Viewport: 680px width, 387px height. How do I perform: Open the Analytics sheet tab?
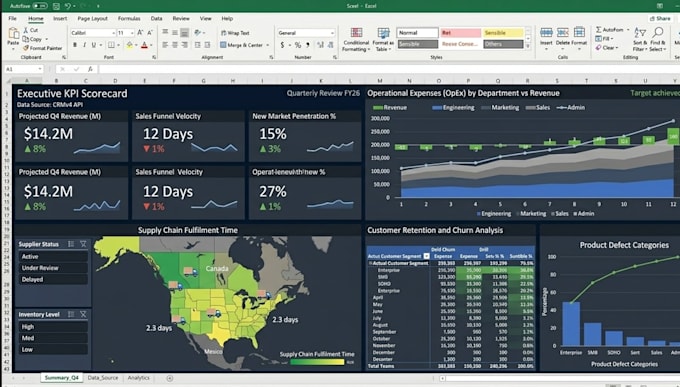[x=138, y=378]
